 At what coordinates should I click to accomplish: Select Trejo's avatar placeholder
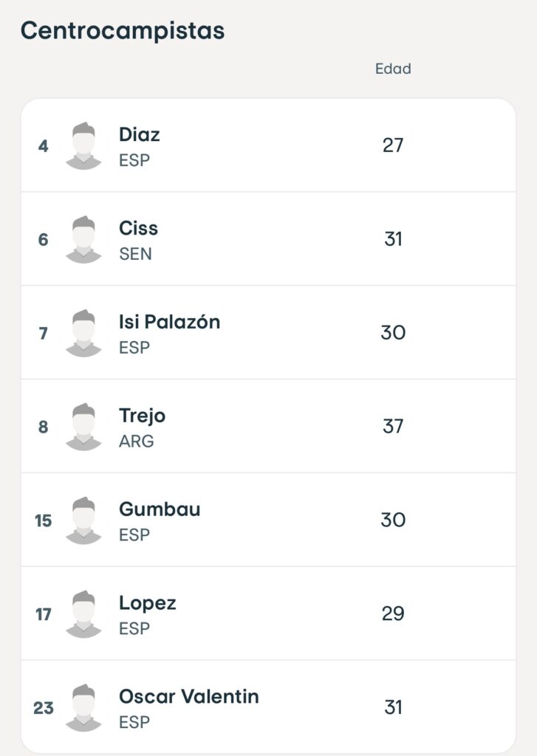coord(83,427)
